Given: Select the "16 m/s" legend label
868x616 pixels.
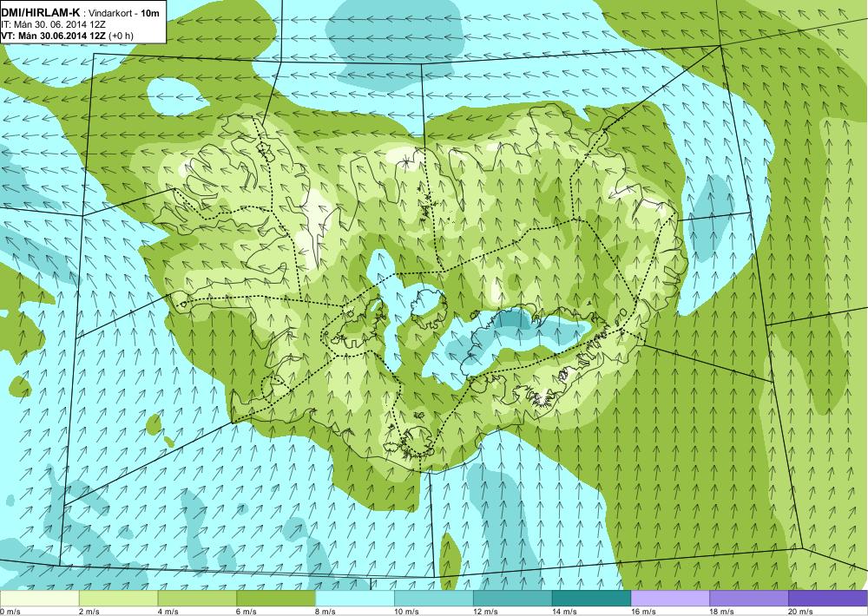Looking at the screenshot, I should point(644,612).
